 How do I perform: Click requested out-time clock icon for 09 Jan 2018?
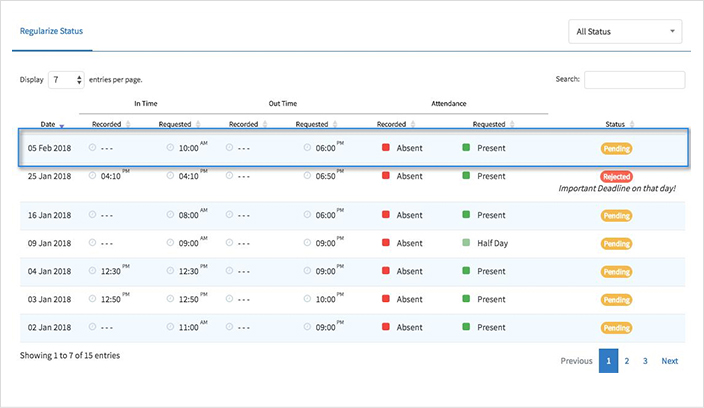click(307, 242)
